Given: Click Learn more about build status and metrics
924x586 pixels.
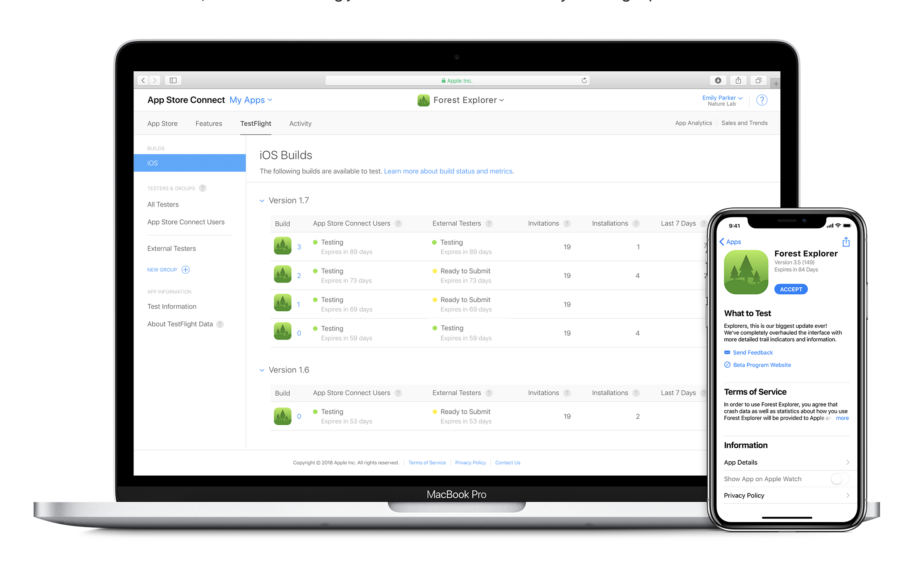Looking at the screenshot, I should tap(448, 171).
